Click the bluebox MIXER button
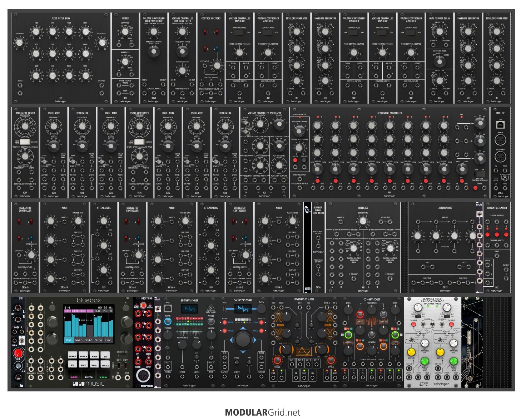 pyautogui.click(x=73, y=356)
